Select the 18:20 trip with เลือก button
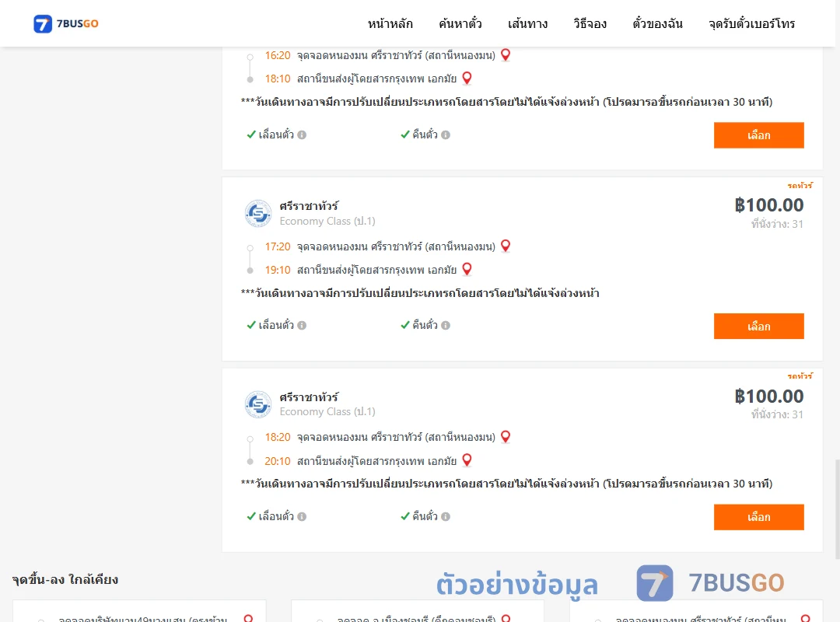Screen dimensions: 840x622 pyautogui.click(x=758, y=517)
